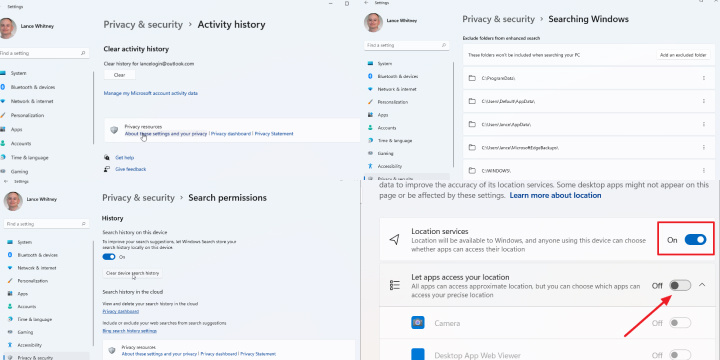The width and height of the screenshot is (720, 360).
Task: Open Personalization icon in Search permissions sidebar
Action: point(10,281)
